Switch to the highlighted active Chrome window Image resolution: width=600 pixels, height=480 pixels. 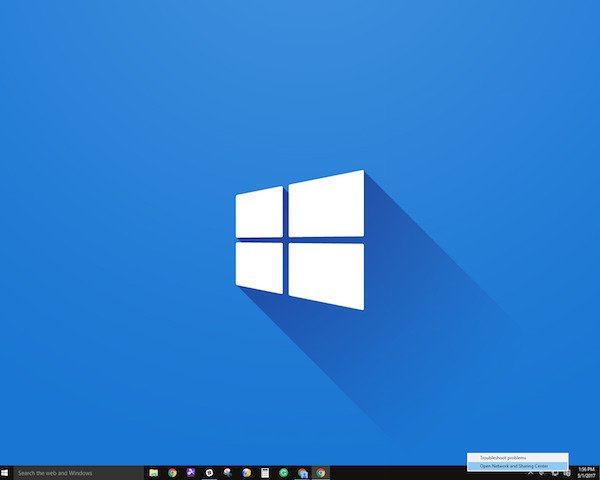point(321,473)
